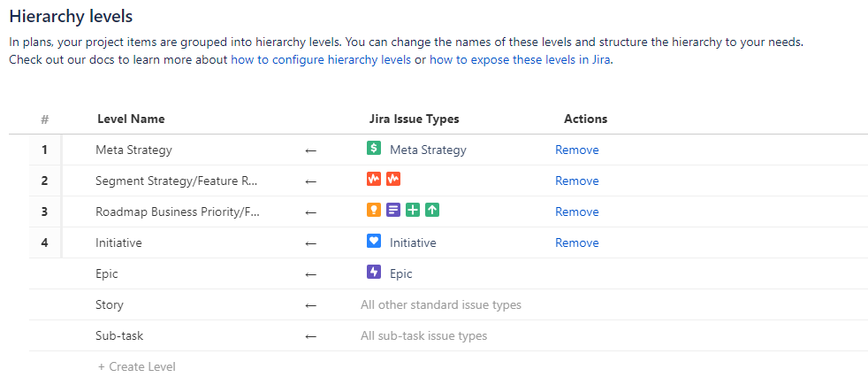
Task: Click the green dollar Meta Strategy icon
Action: point(374,150)
